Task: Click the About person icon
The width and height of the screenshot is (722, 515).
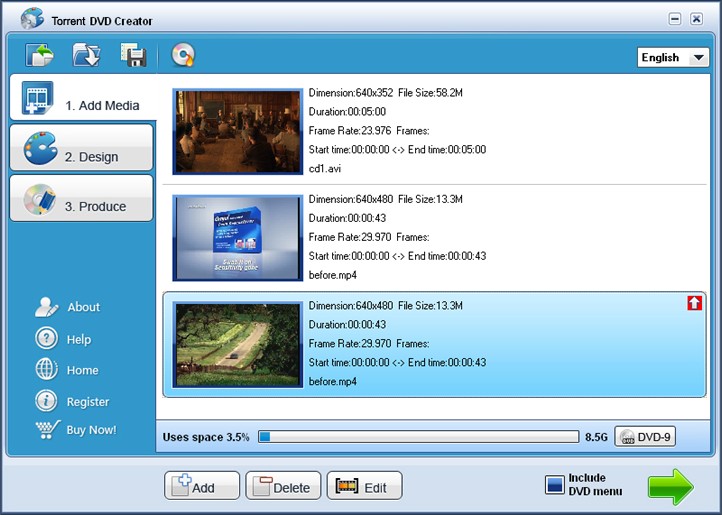Action: [46, 307]
